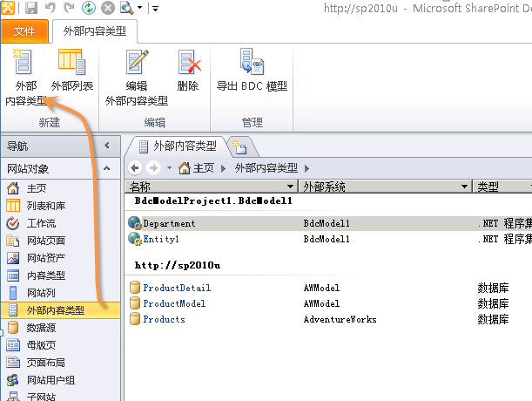
Task: Create new 外部内容类型 from ribbon
Action: (x=26, y=77)
